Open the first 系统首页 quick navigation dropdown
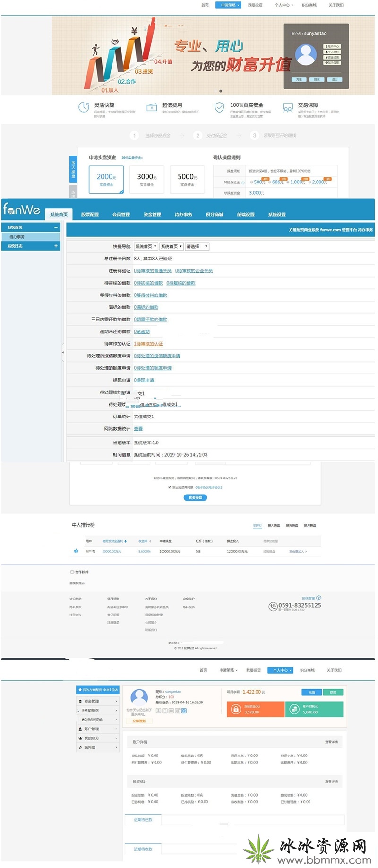This screenshot has height=868, width=378. point(146,246)
